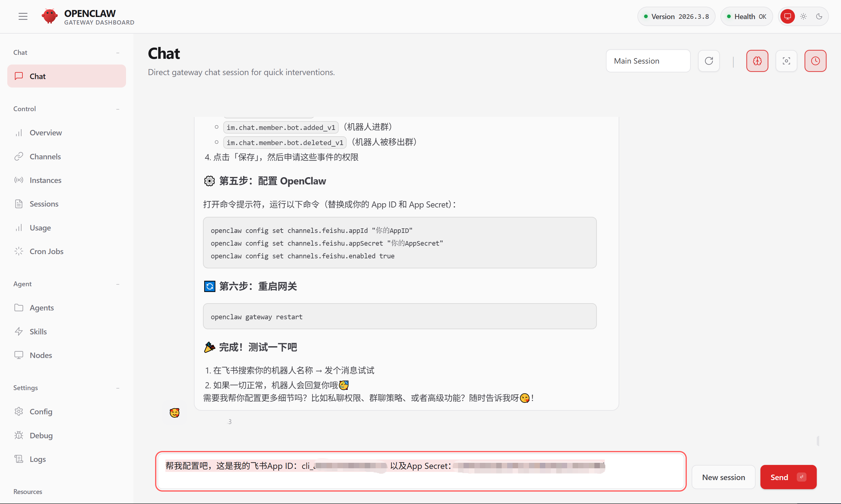
Task: Switch to light mode with sun toggle
Action: (803, 16)
